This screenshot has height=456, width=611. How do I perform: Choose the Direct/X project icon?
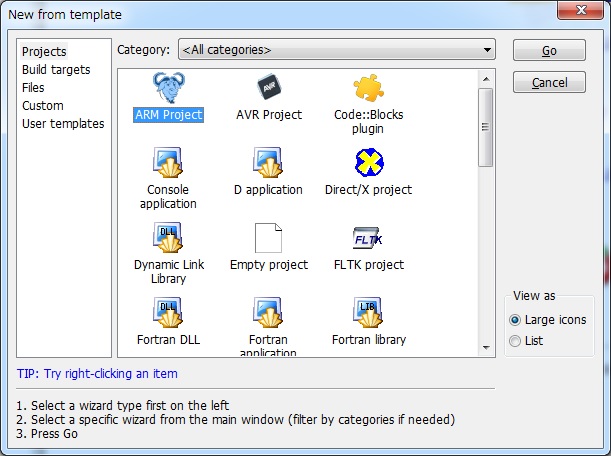369,162
